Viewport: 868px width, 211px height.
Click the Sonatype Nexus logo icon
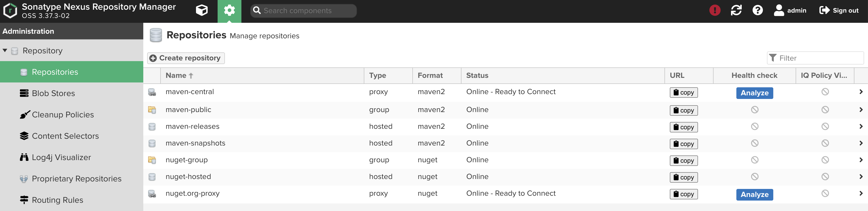(x=10, y=11)
